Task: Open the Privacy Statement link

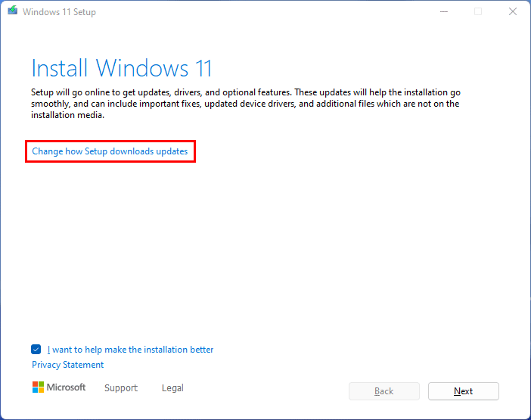Action: [68, 365]
